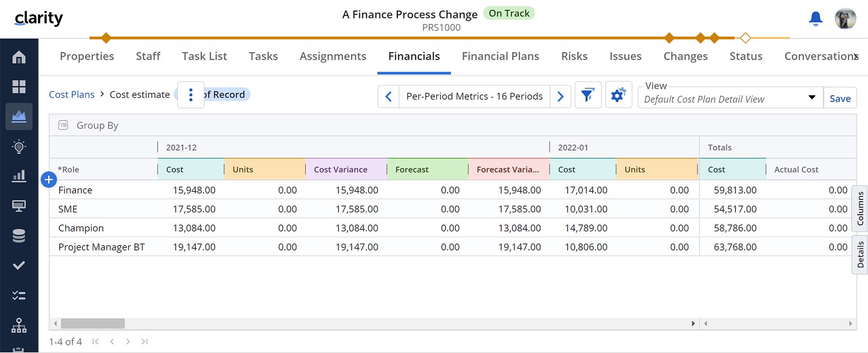Open the three-dot actions menu

point(191,95)
